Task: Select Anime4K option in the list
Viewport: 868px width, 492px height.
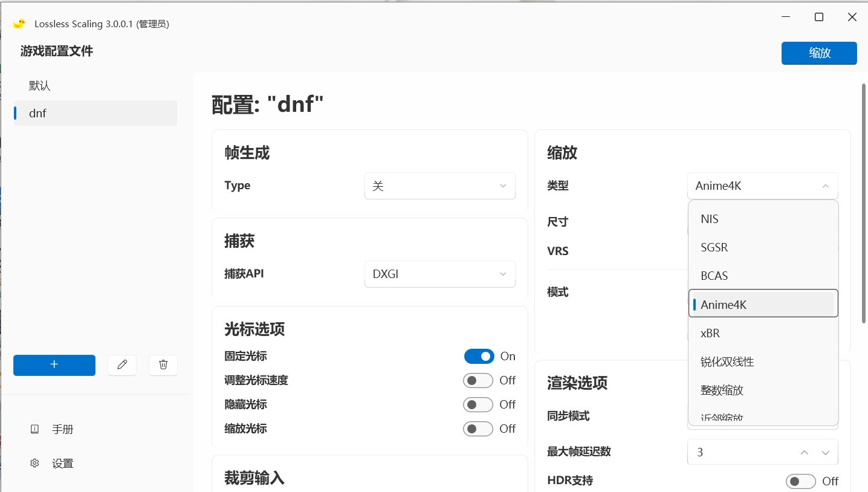Action: (x=763, y=305)
